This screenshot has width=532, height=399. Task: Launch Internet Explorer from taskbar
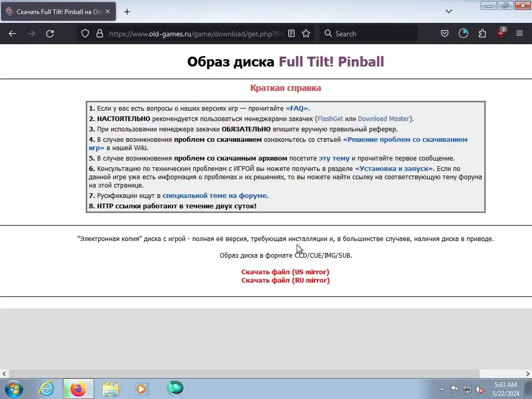(x=46, y=389)
